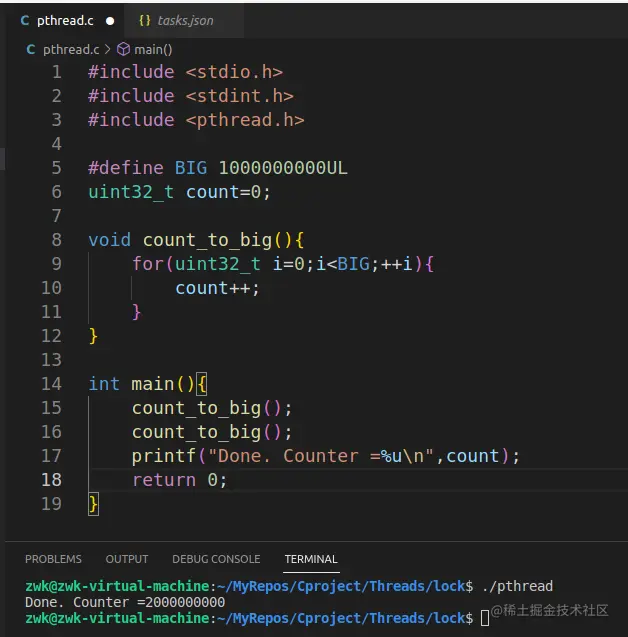Screen dimensions: 628x637
Task: Click the breadcrumb chevron separator after pthread.c
Action: pyautogui.click(x=108, y=50)
